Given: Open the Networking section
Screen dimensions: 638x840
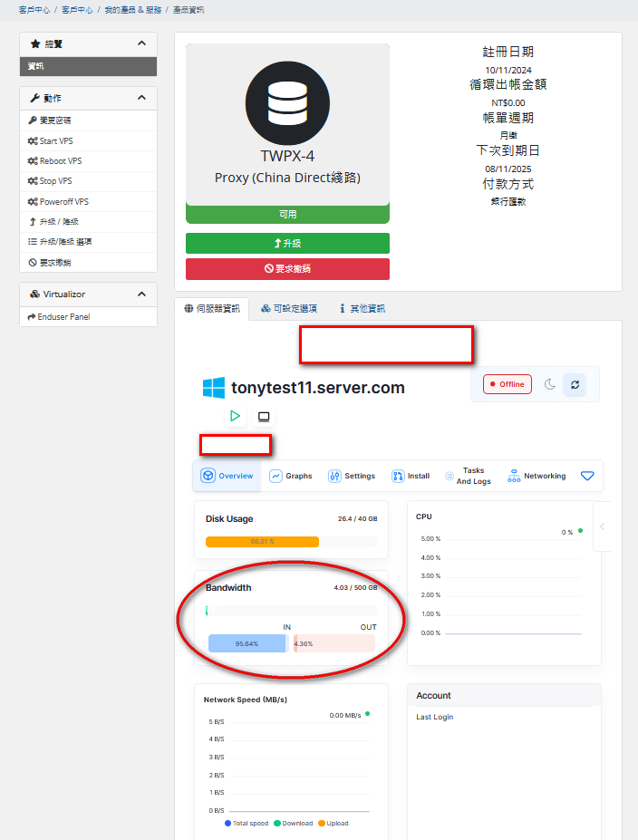Looking at the screenshot, I should (x=536, y=476).
